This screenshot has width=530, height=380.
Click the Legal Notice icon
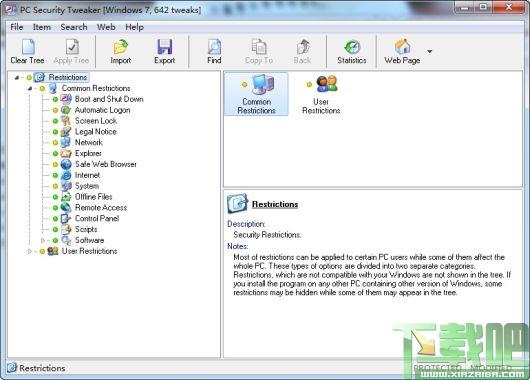pos(66,132)
